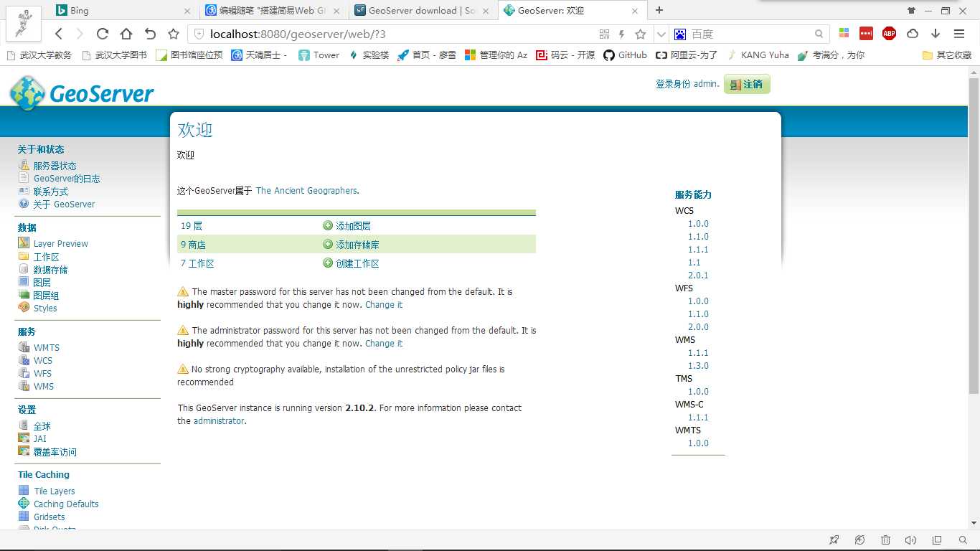Screen dimensions: 980x551
Task: Click the green plus next to create workspace
Action: tap(328, 263)
